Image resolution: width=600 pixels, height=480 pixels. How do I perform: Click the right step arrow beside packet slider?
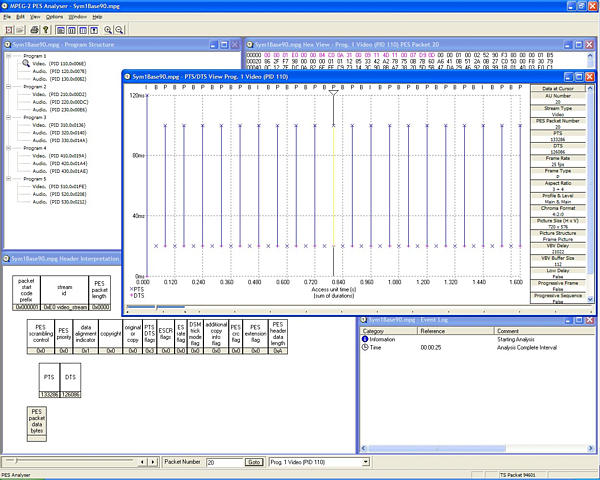pos(153,462)
